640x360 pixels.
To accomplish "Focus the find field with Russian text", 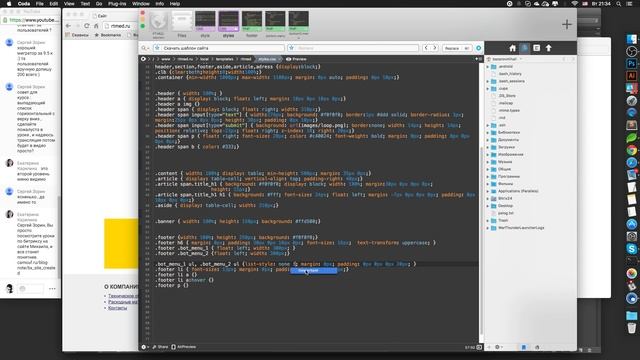I will pos(219,48).
